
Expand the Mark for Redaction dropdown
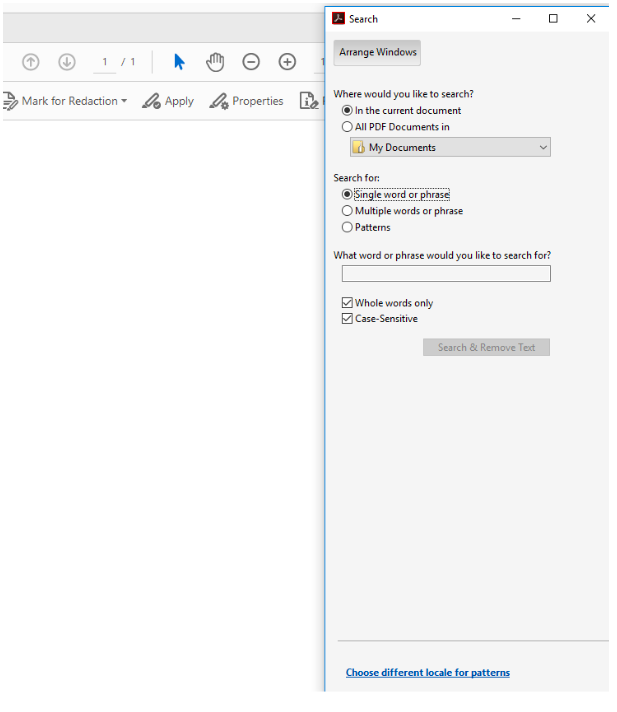[x=124, y=101]
